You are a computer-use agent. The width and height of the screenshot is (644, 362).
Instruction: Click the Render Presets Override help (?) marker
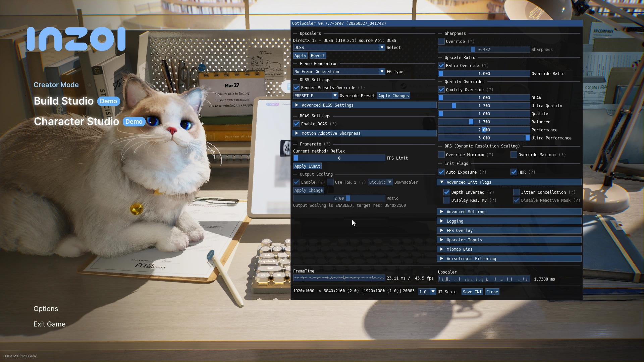point(361,88)
